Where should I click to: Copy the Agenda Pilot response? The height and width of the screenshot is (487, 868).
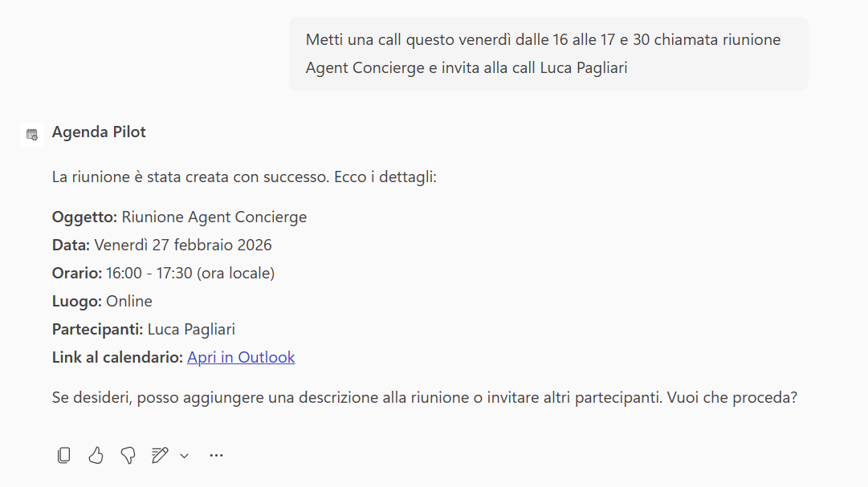click(64, 456)
